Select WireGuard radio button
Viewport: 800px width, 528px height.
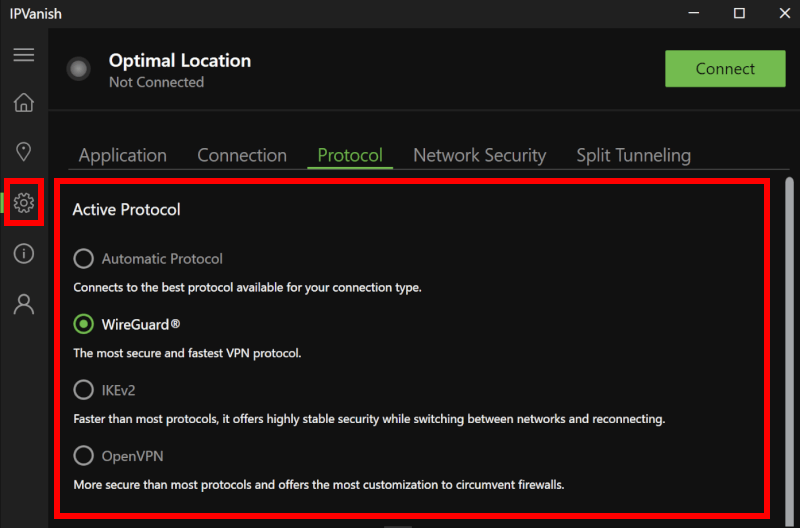click(x=83, y=324)
